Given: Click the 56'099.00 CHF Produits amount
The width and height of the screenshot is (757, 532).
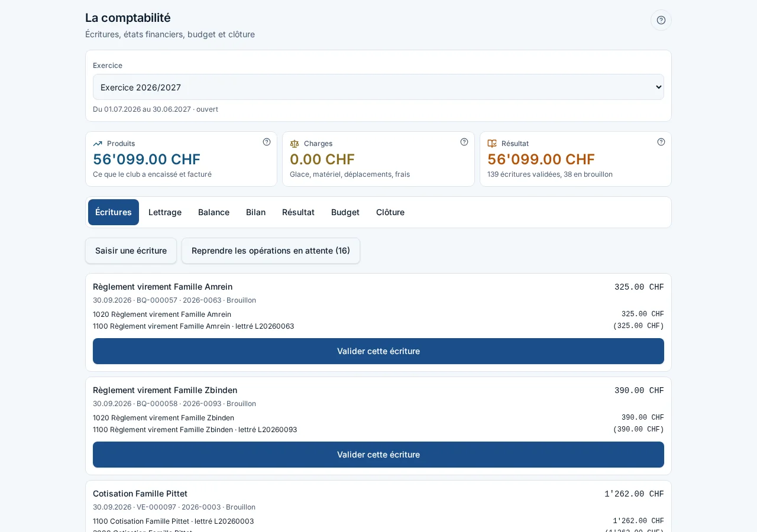Looking at the screenshot, I should 147,159.
